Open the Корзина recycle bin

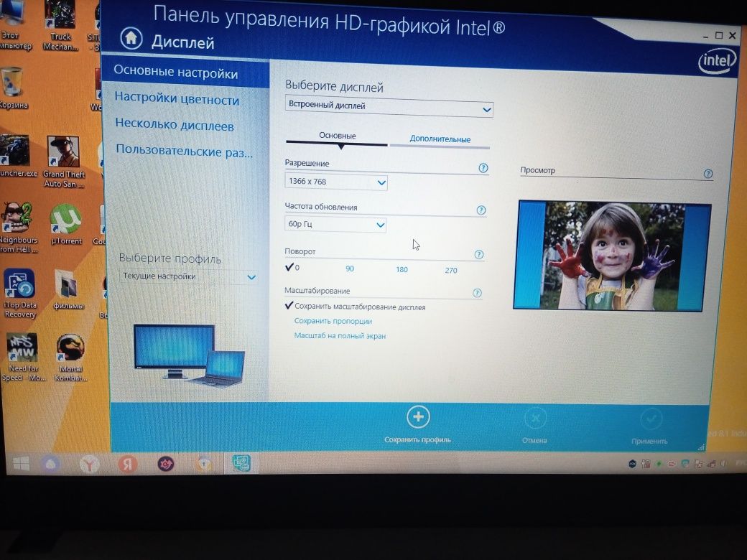pyautogui.click(x=12, y=88)
